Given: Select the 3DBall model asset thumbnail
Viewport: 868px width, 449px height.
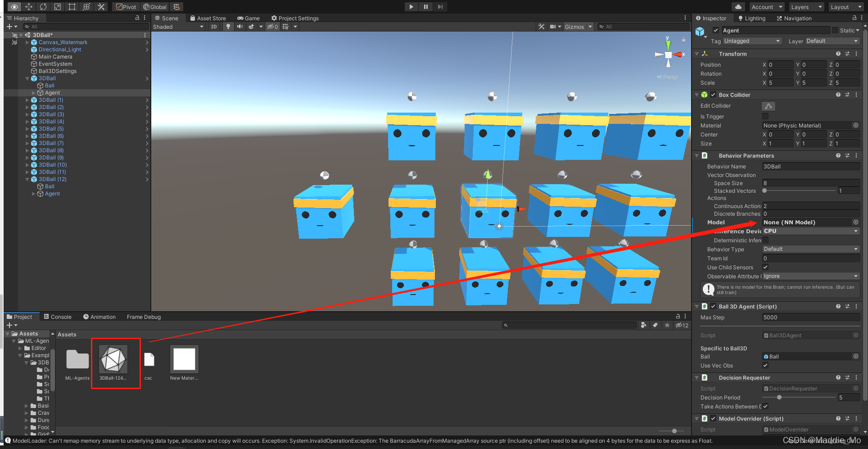Looking at the screenshot, I should pos(113,359).
